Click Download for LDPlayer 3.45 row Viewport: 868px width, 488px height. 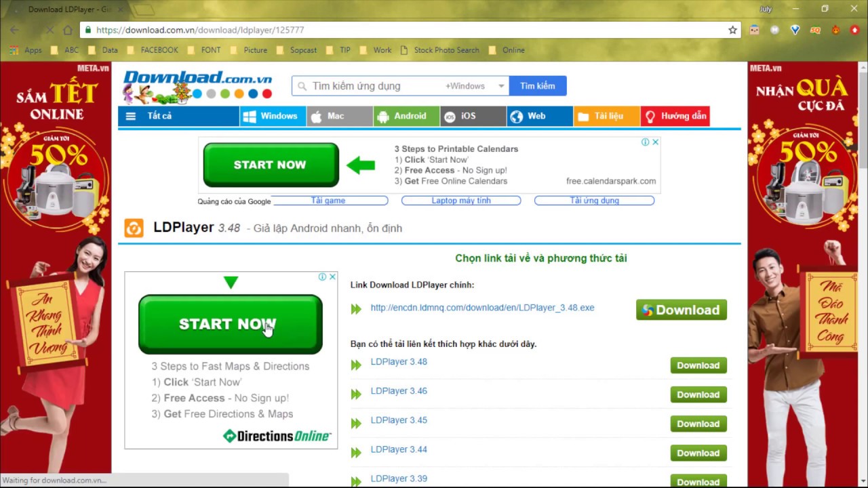click(x=698, y=424)
